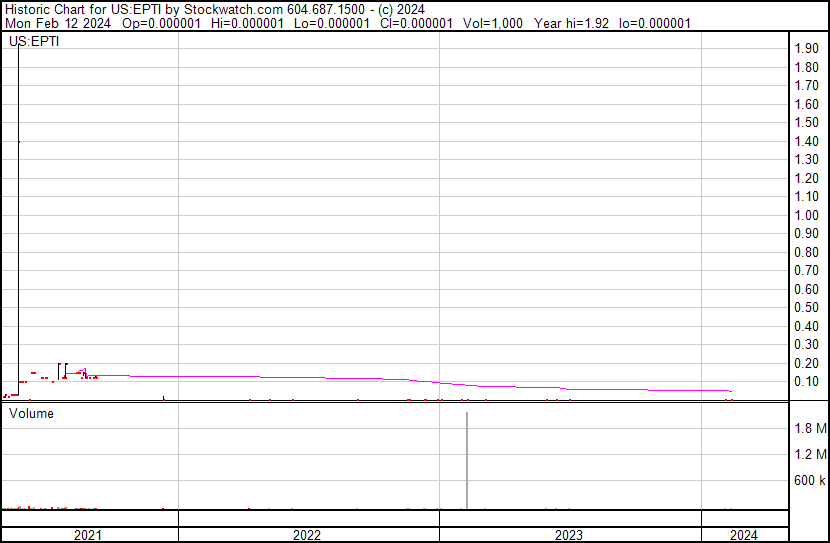Click the tall gray volume spike bar

pyautogui.click(x=467, y=460)
